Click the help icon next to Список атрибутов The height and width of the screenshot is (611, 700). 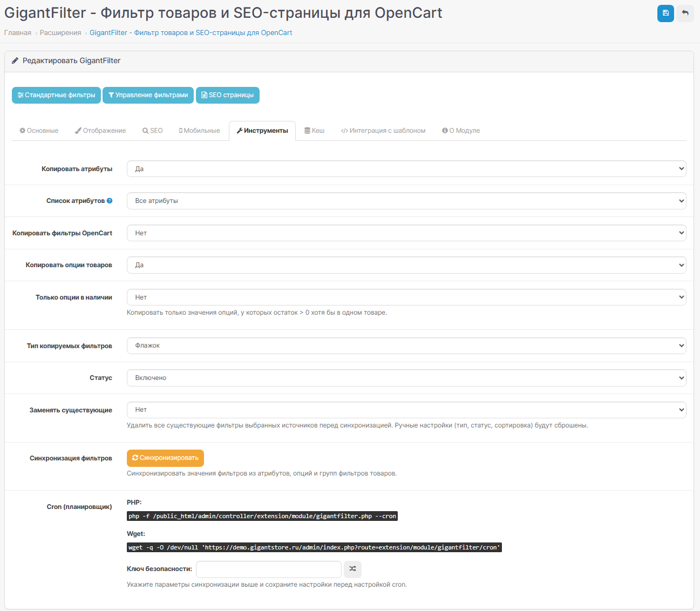tap(110, 201)
